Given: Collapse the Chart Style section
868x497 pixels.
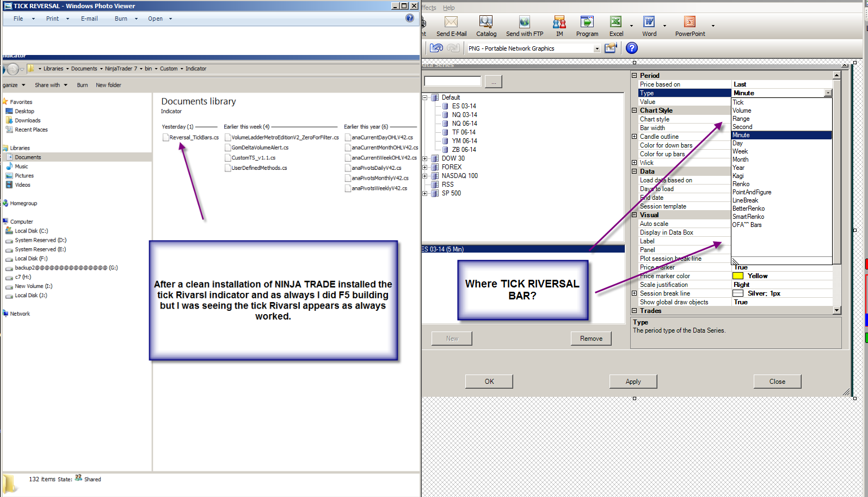Looking at the screenshot, I should [634, 111].
